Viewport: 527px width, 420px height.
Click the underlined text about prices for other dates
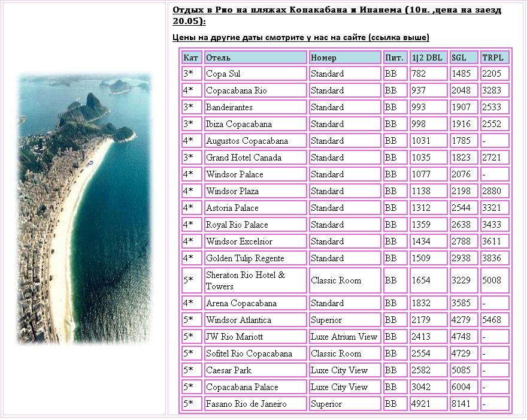[x=301, y=37]
